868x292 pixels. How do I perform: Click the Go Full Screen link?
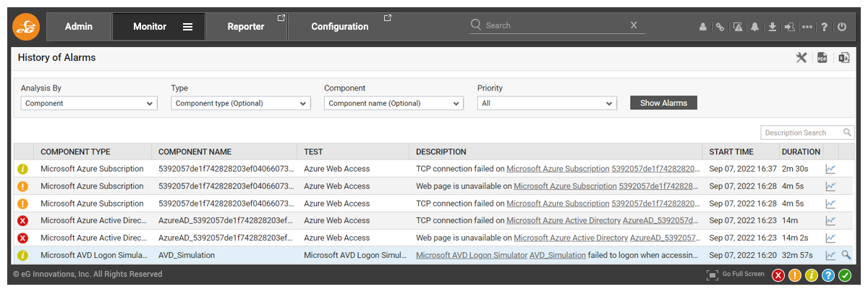[x=735, y=275]
